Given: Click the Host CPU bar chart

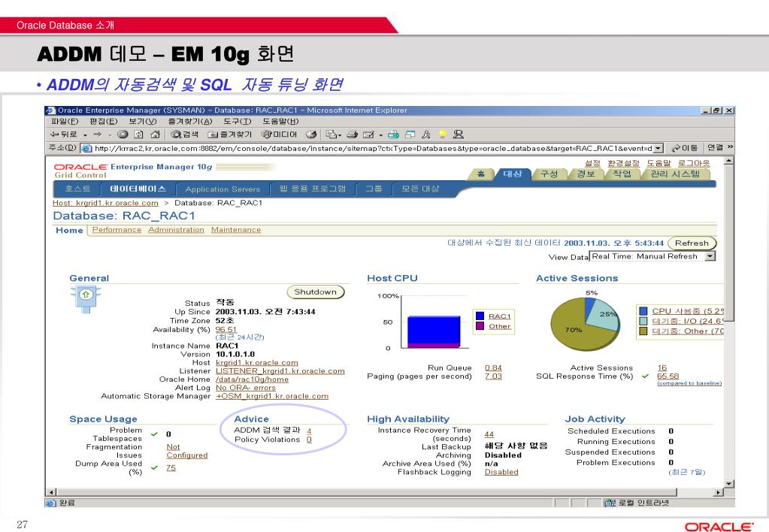Looking at the screenshot, I should 434,331.
